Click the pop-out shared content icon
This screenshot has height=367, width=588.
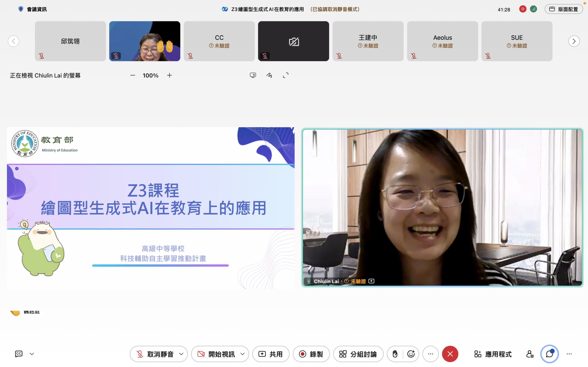(x=253, y=75)
